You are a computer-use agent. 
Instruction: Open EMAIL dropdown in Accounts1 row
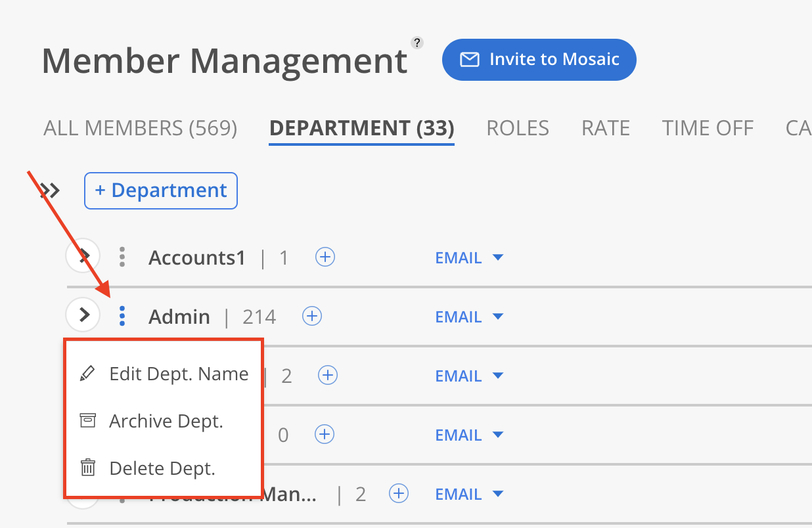point(468,258)
